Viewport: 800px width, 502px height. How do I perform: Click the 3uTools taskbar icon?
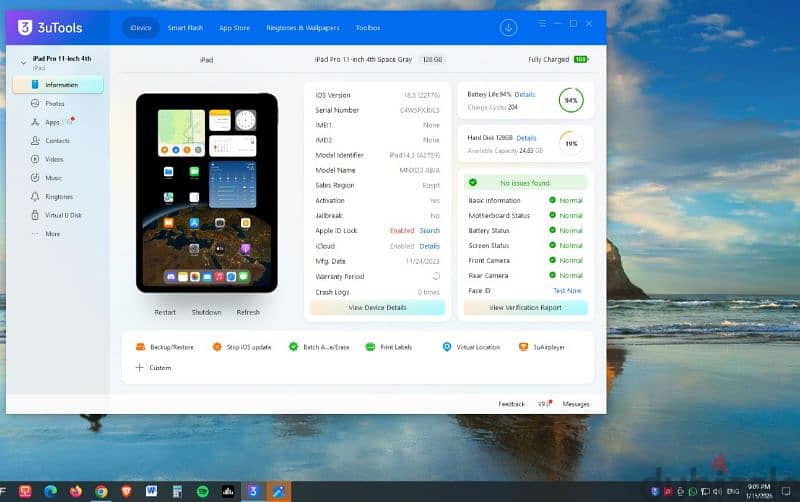253,491
